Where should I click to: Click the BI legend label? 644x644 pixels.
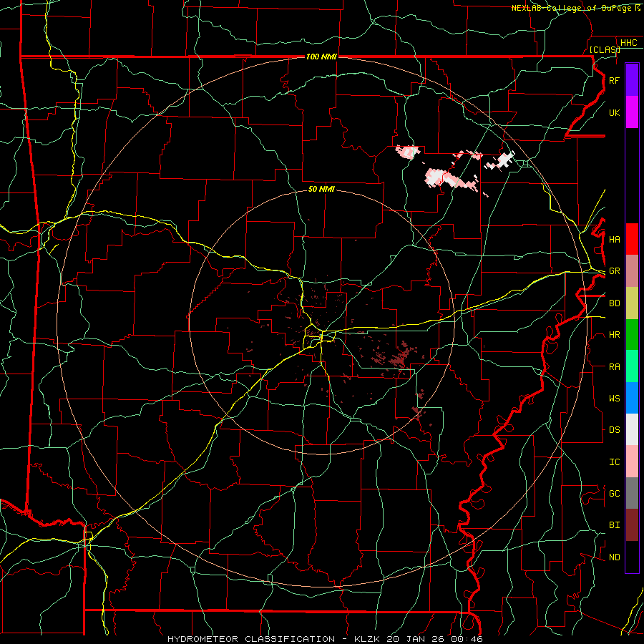pyautogui.click(x=614, y=525)
